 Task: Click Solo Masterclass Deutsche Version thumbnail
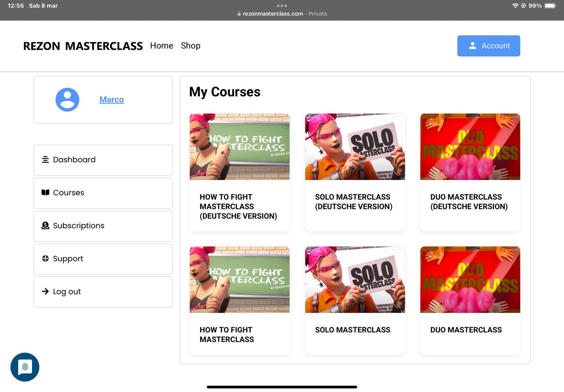(355, 147)
